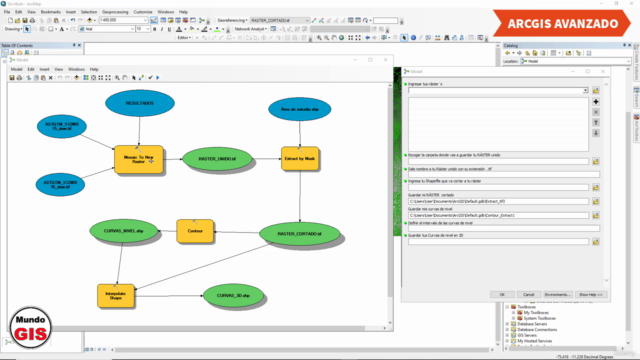Browse for the Curvas de nivel en 3D output

pos(596,242)
